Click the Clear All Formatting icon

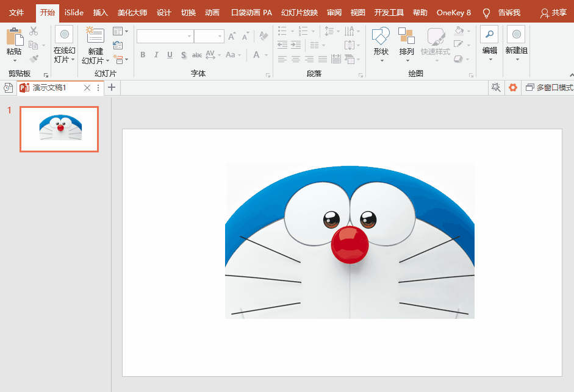(x=263, y=36)
